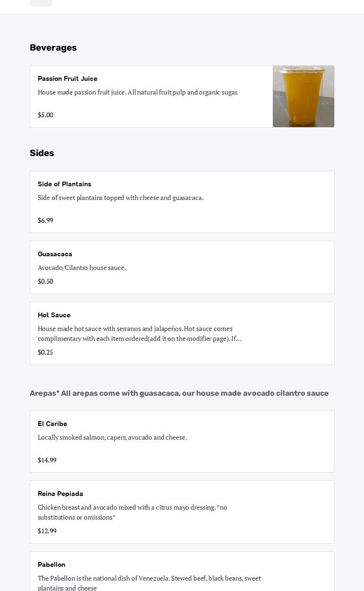Click the $14.99 El Caribe price

[47, 460]
